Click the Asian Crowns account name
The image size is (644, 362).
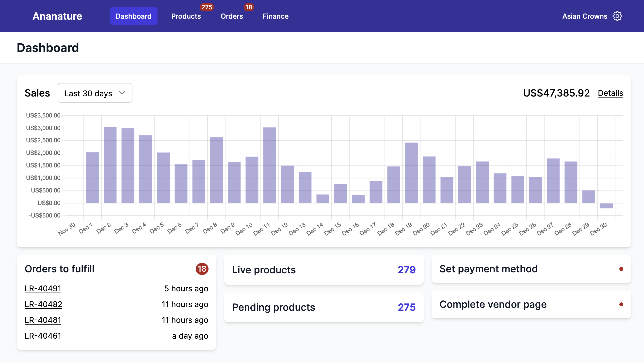585,16
